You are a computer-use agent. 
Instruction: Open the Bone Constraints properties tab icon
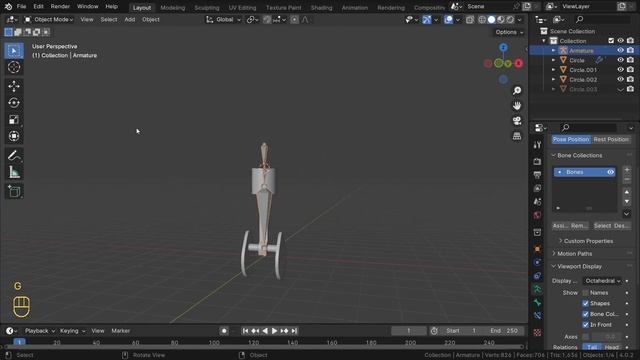(537, 316)
